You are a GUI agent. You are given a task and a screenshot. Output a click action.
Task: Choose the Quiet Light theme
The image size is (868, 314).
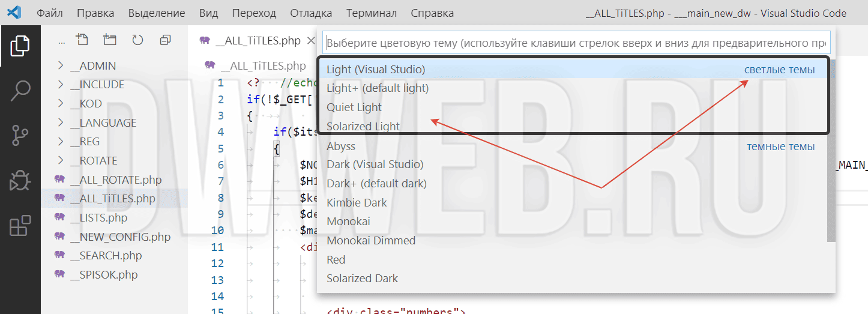573,107
